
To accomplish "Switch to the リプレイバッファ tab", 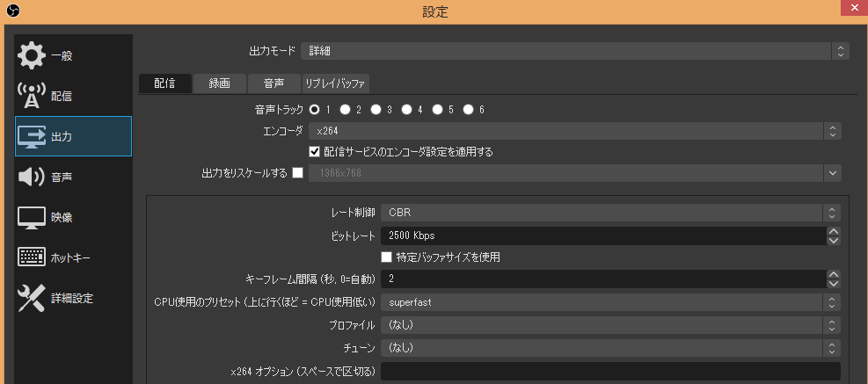I will click(x=335, y=83).
